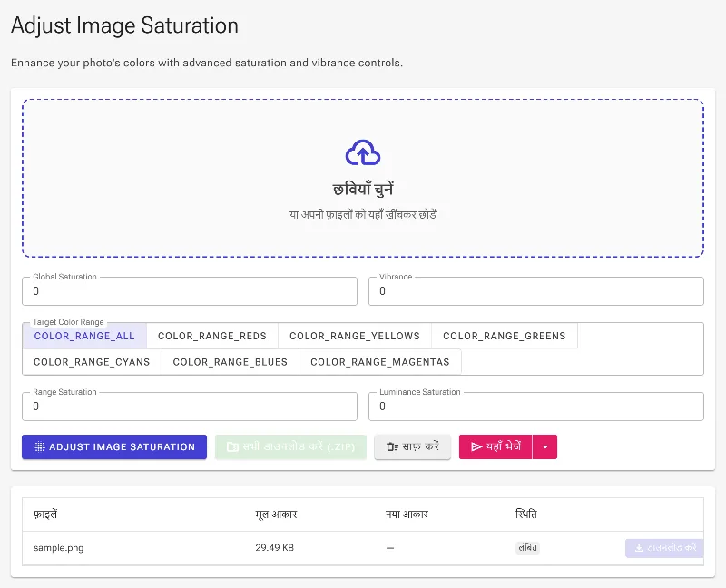
Task: Focus the Global Saturation input field
Action: [x=190, y=291]
